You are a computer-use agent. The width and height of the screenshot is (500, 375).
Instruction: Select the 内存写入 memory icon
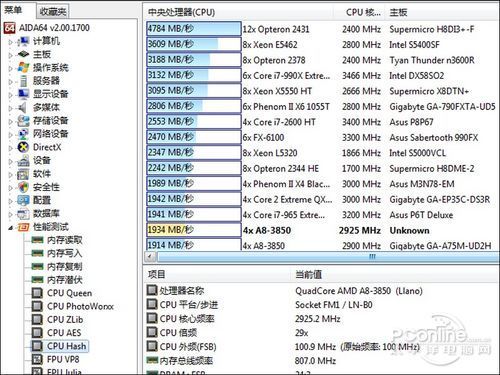coord(37,253)
